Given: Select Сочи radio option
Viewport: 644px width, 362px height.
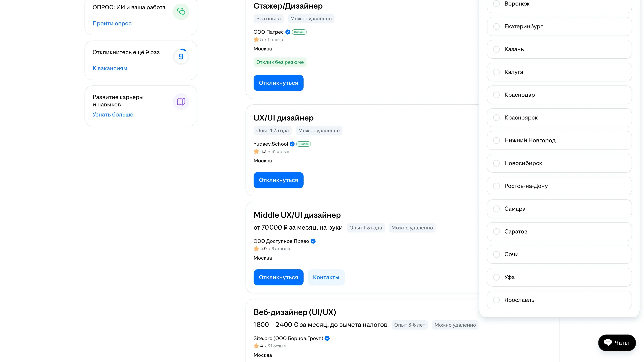Looking at the screenshot, I should (496, 254).
